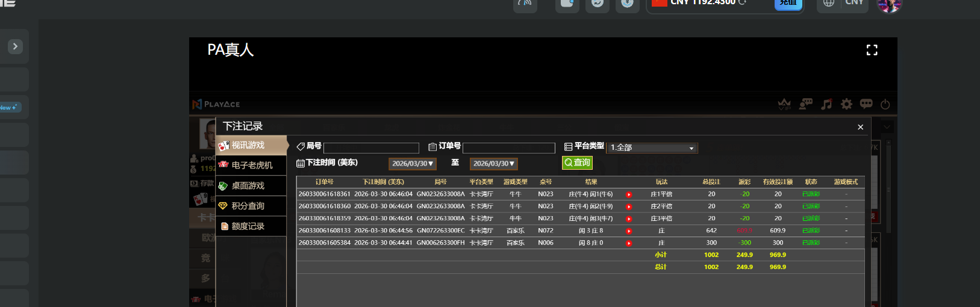
Task: Select the 额度记录 tab
Action: coord(251,226)
